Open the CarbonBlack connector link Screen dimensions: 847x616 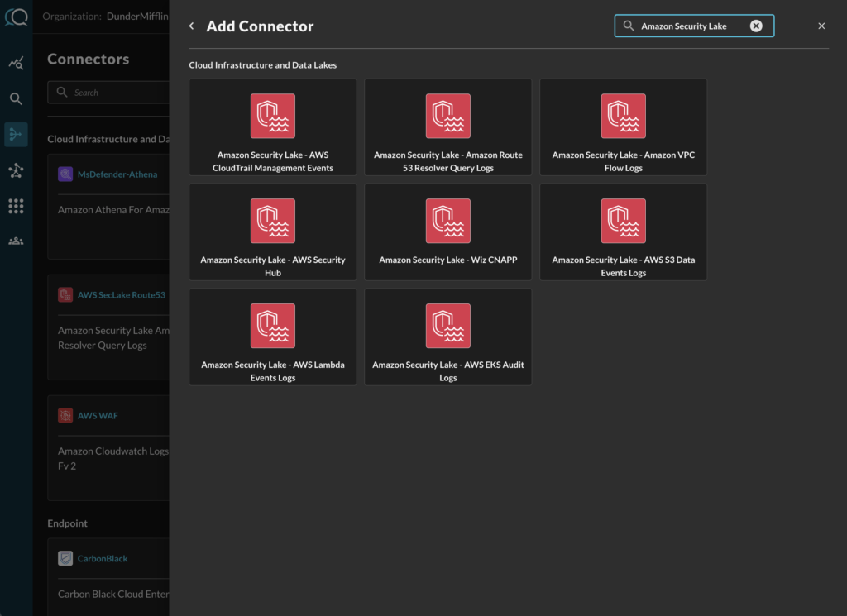pyautogui.click(x=103, y=559)
